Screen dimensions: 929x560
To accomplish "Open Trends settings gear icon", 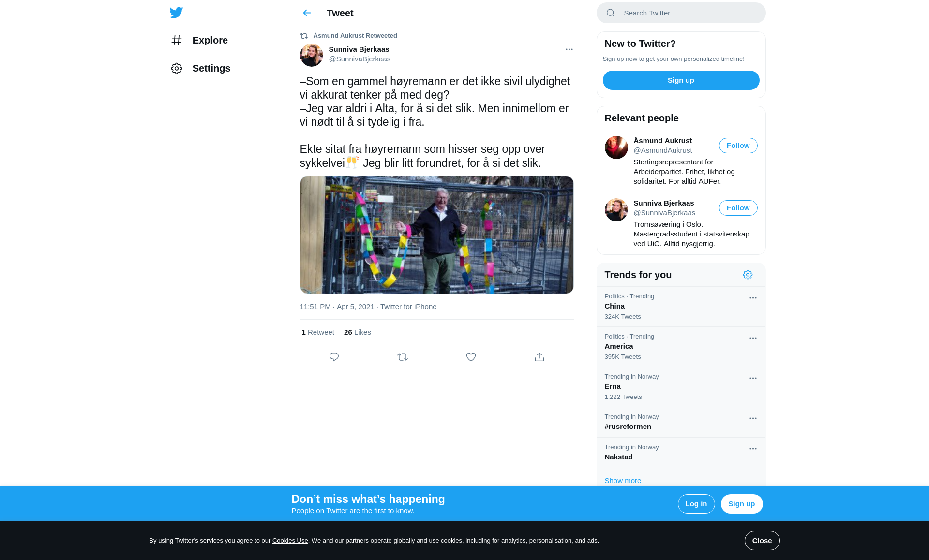I will [x=748, y=275].
